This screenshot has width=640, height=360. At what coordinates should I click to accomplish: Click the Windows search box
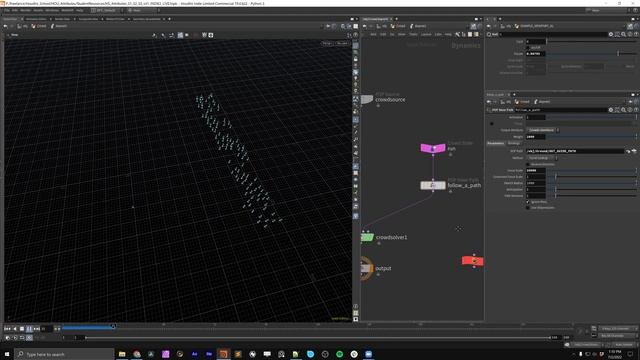[64, 354]
